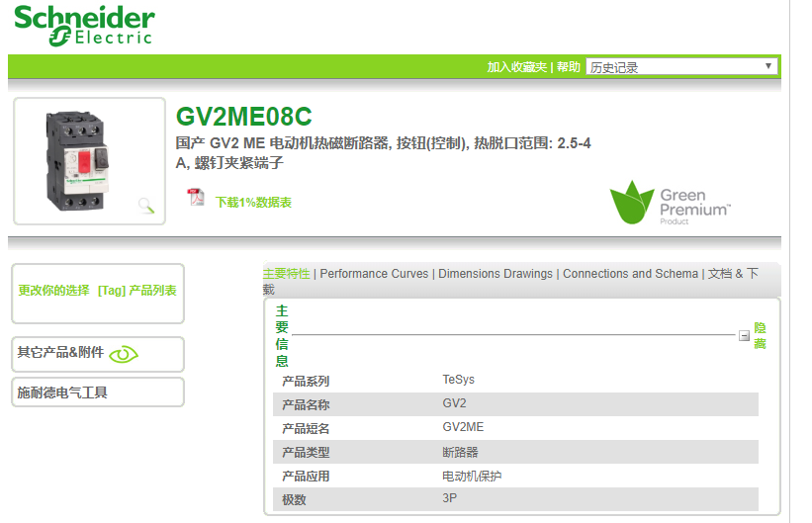
Task: Open the PDF datasheet icon
Action: coord(196,198)
